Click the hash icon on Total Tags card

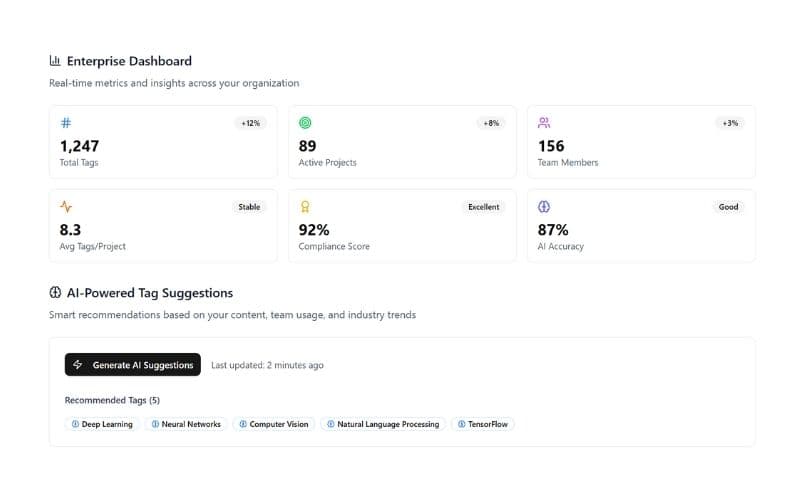(66, 123)
